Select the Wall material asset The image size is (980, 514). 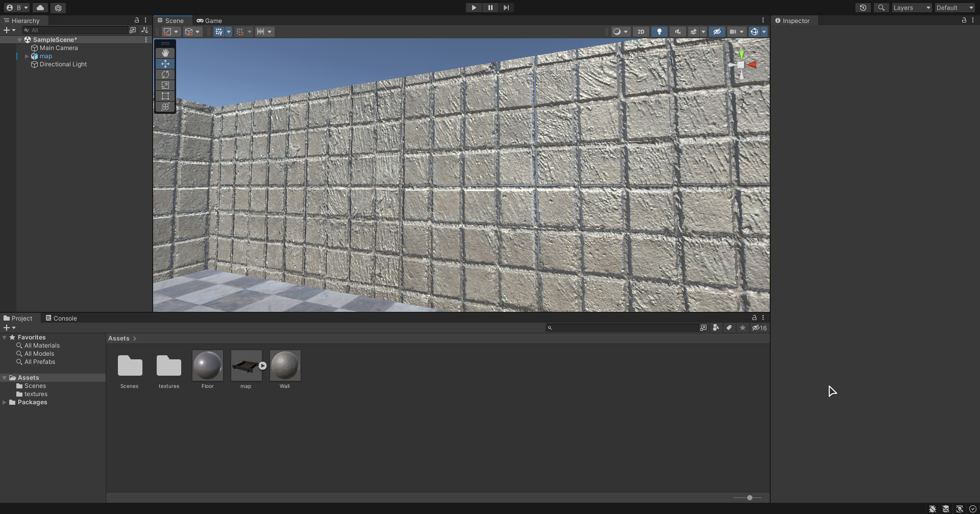(285, 370)
